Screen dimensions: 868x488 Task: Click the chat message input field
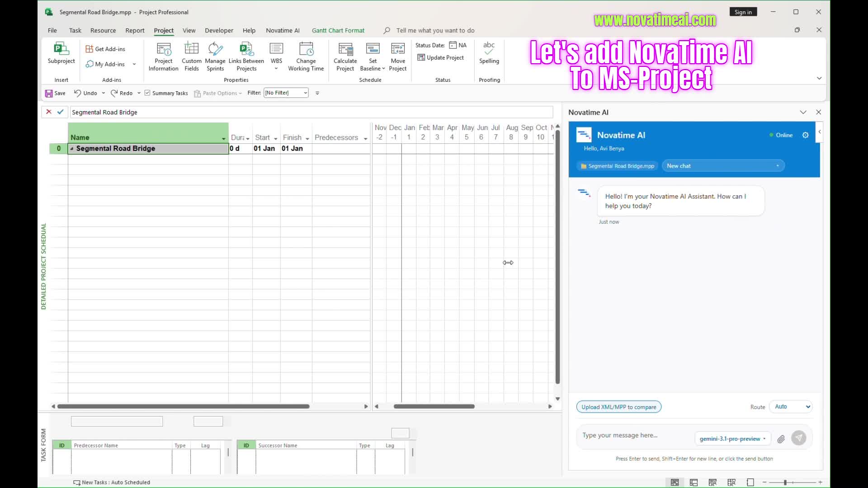tap(635, 436)
